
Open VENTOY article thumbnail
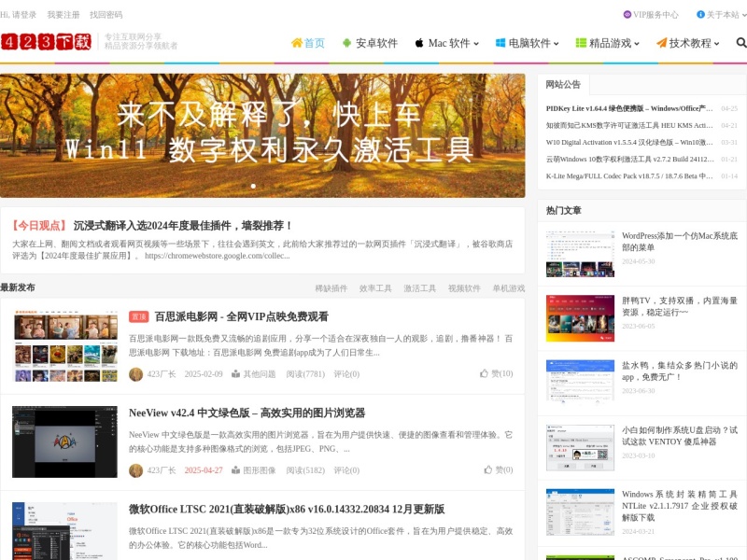tap(580, 448)
